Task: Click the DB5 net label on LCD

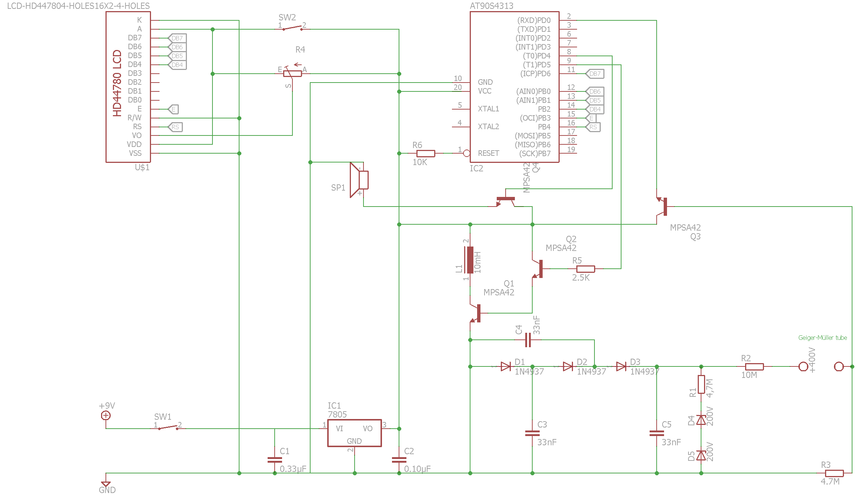Action: click(x=177, y=56)
